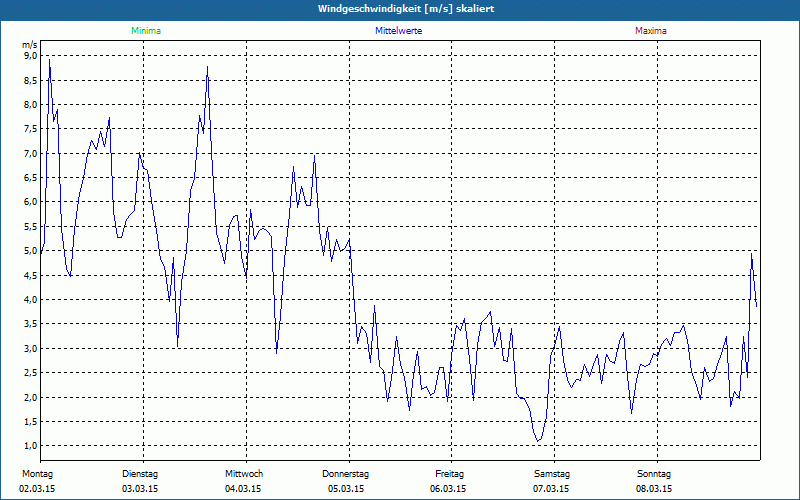Click the Dienstag day label
Viewport: 800px width, 500px height.
(140, 474)
